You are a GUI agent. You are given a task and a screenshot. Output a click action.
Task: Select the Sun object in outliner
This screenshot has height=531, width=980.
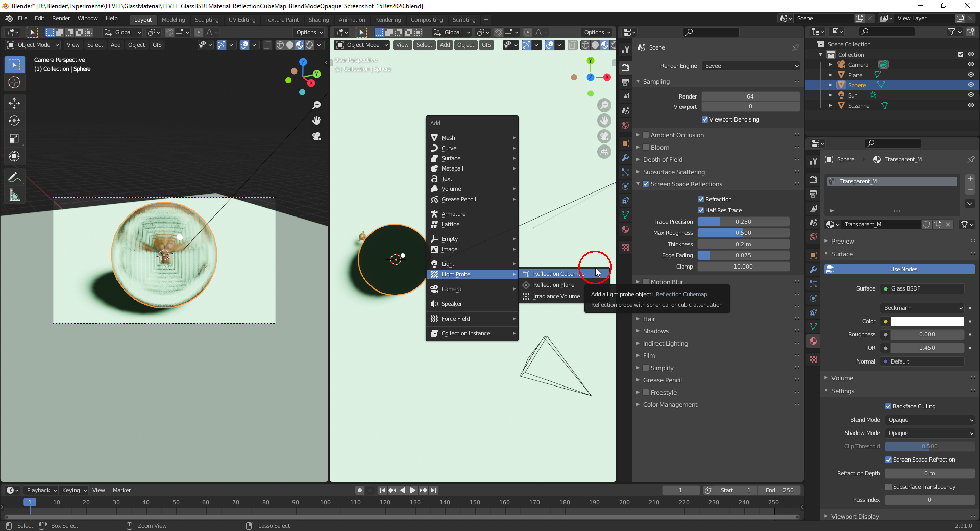tap(853, 95)
